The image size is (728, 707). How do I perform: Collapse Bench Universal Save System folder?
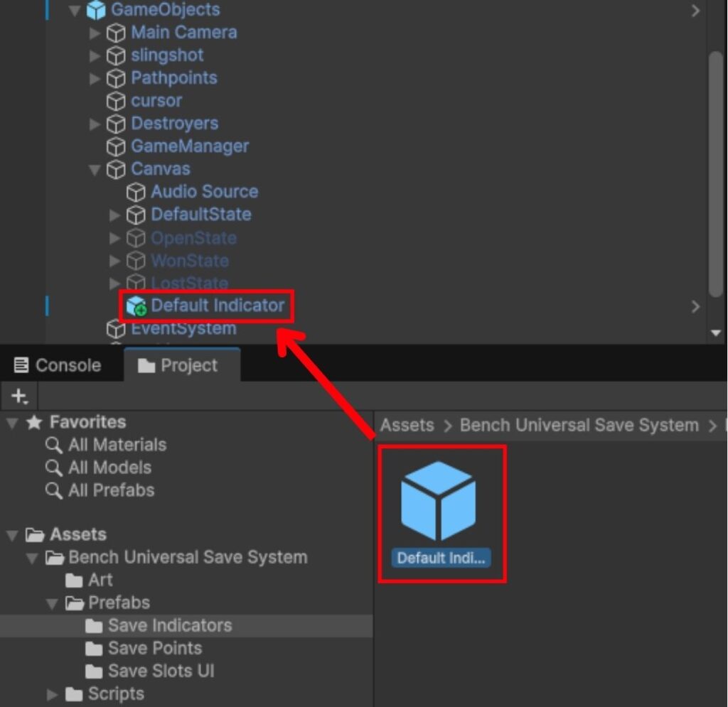32,558
